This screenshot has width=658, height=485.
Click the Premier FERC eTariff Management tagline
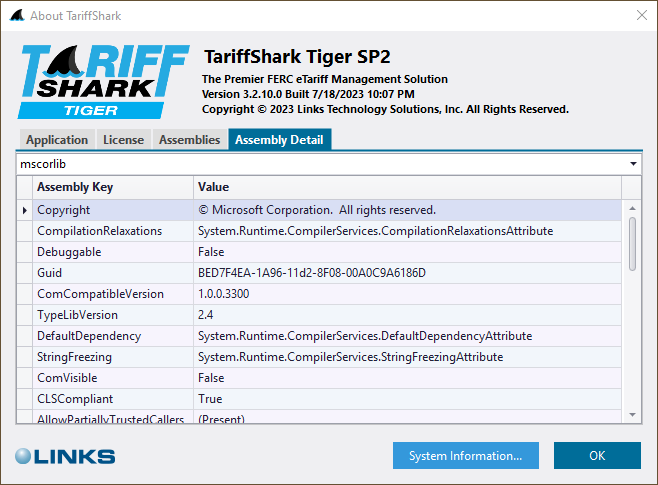pyautogui.click(x=325, y=79)
